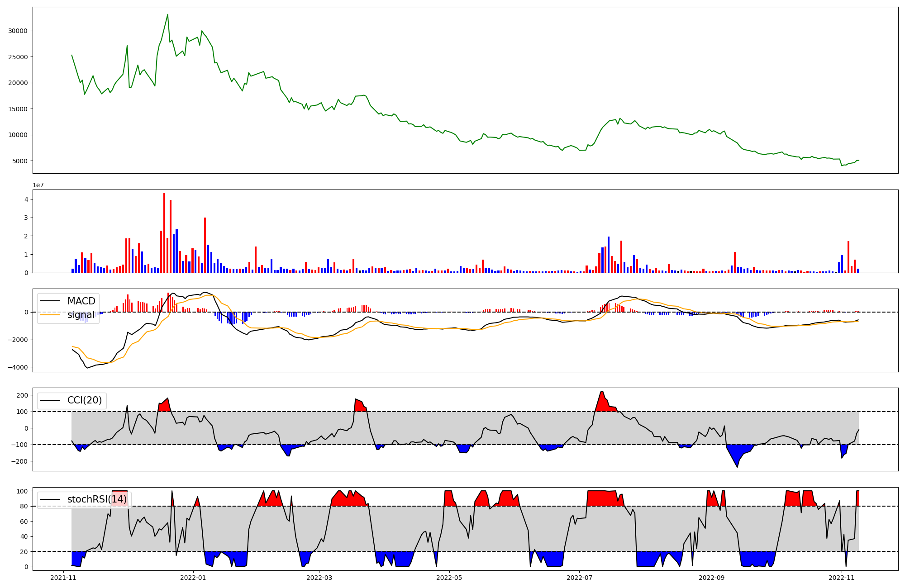905x588 pixels.
Task: Click the MACD legend label
Action: click(81, 301)
